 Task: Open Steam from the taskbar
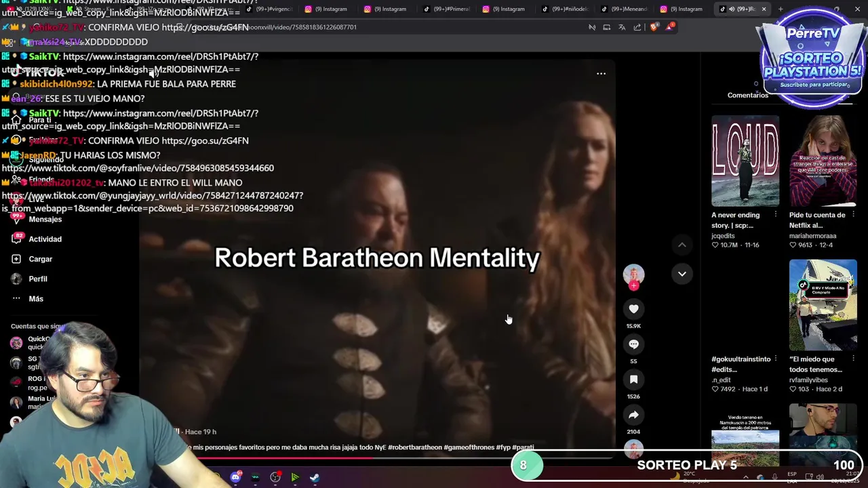click(315, 477)
